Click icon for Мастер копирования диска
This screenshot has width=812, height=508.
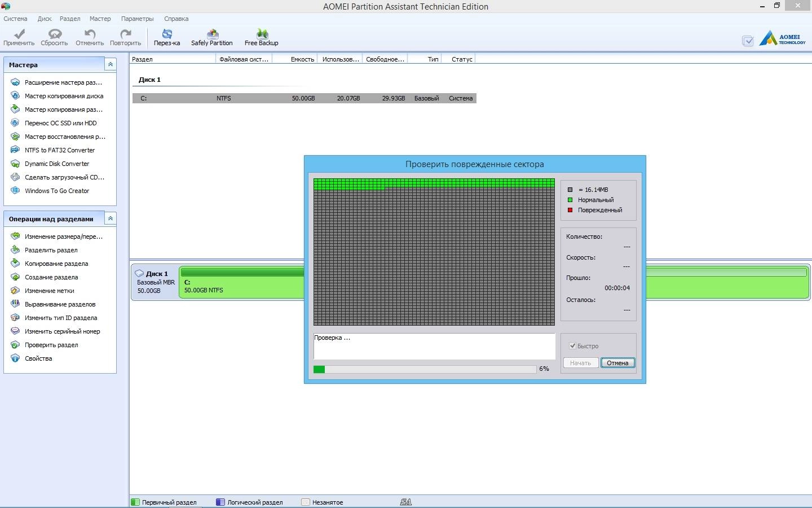coord(15,96)
